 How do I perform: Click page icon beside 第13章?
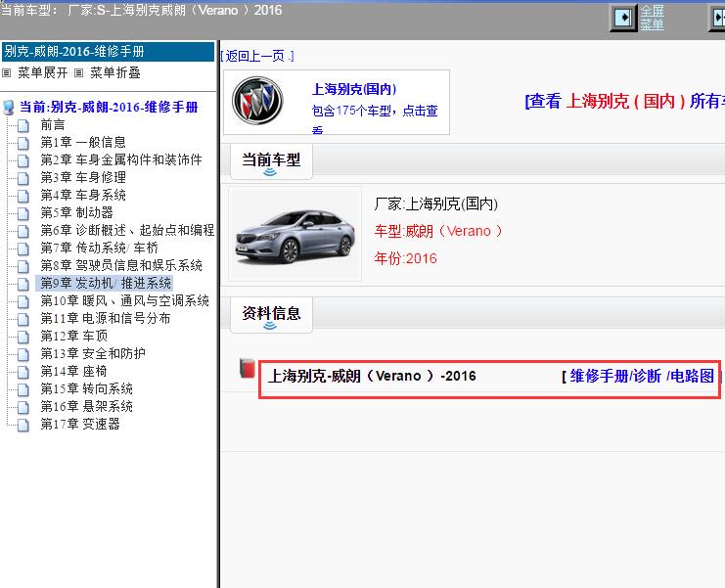coord(23,354)
